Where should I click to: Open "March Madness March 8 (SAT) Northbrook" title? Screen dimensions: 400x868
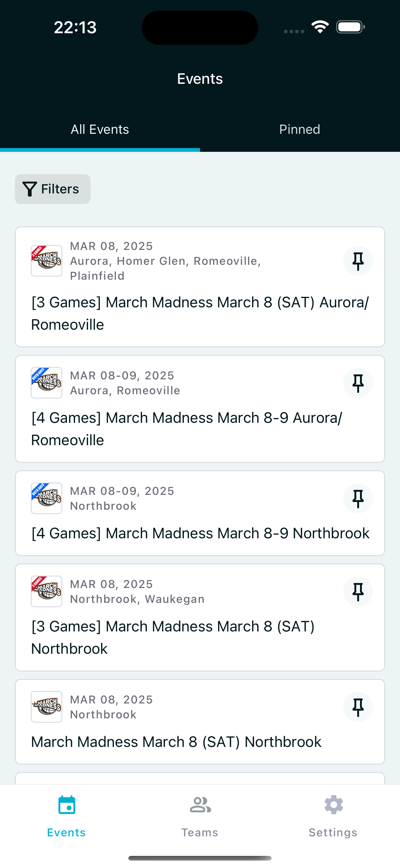pos(176,742)
